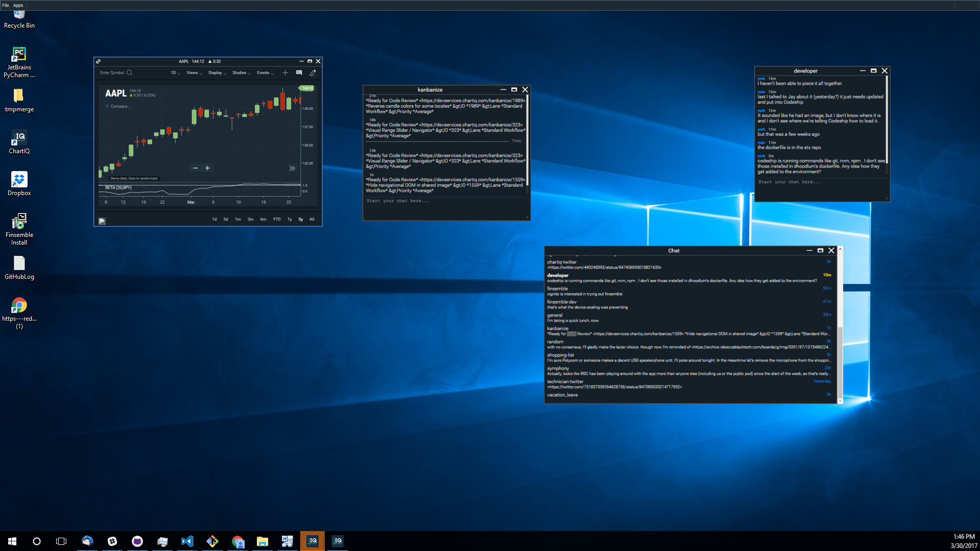The height and width of the screenshot is (551, 980).
Task: Toggle the head's-up info display icon
Action: [x=299, y=73]
